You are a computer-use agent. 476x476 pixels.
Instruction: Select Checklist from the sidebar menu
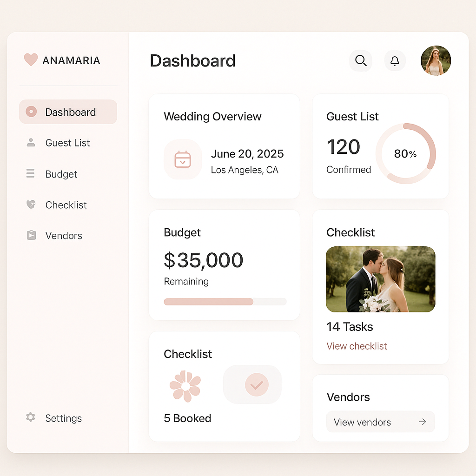[x=66, y=205]
